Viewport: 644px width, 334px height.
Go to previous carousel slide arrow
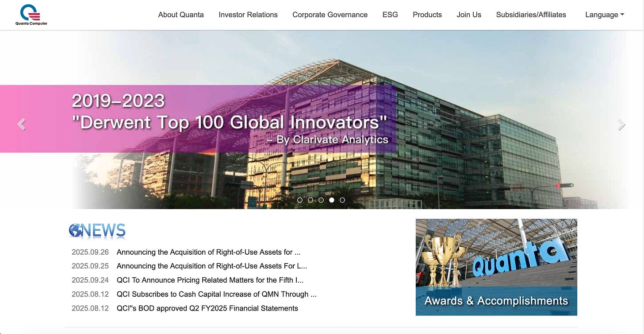[21, 124]
